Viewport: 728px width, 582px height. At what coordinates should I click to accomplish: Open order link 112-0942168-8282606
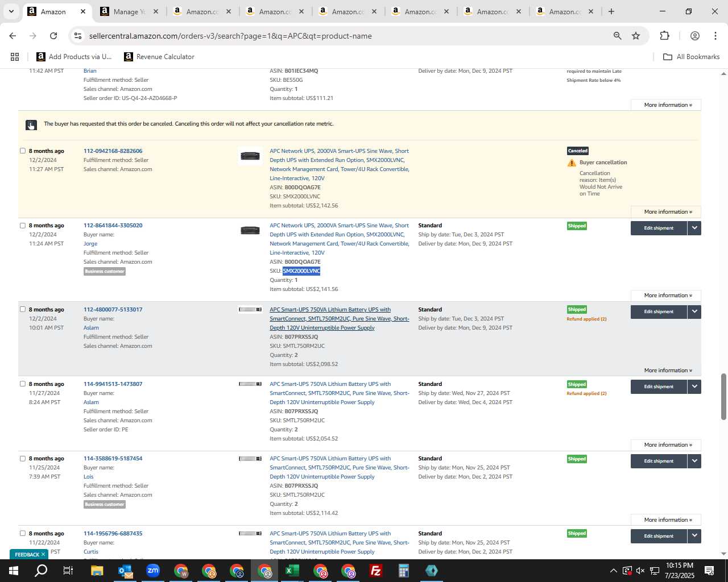point(113,151)
